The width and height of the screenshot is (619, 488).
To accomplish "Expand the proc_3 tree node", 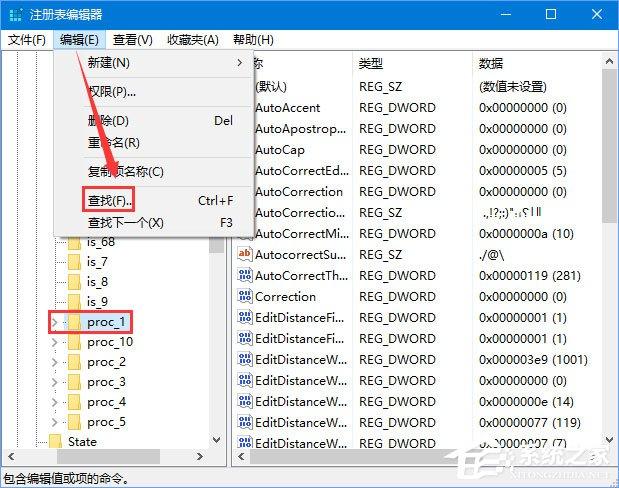I will pyautogui.click(x=54, y=383).
